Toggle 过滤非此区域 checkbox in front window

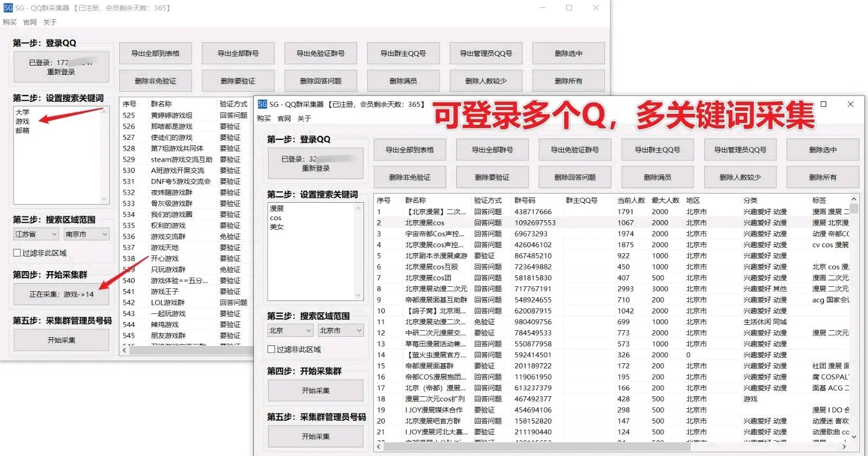(x=271, y=349)
